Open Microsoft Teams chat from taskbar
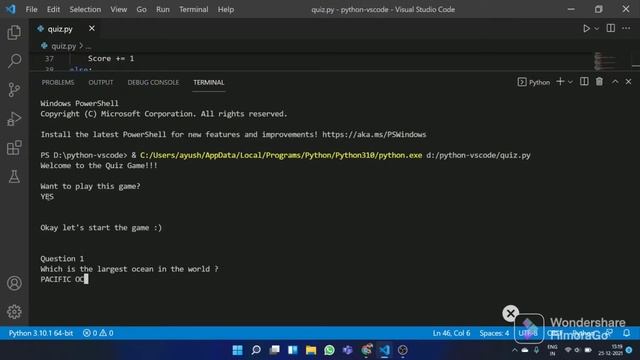Screen dimensions: 640x360 (x=348, y=350)
